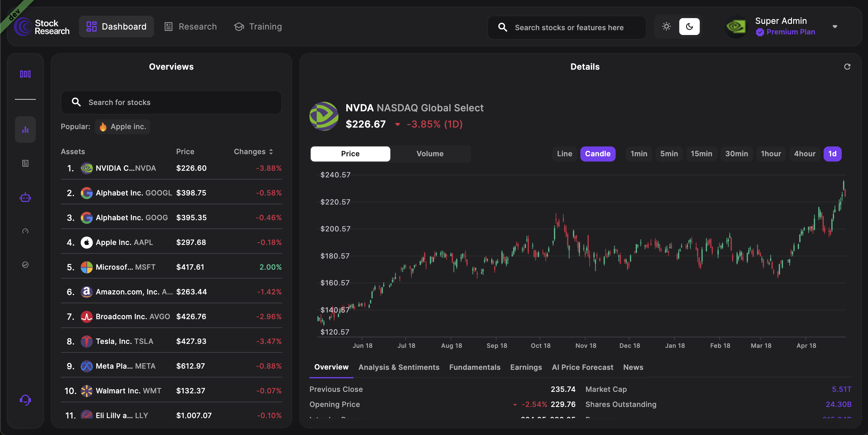Set chart interval to 1d
The width and height of the screenshot is (868, 435).
click(x=832, y=154)
